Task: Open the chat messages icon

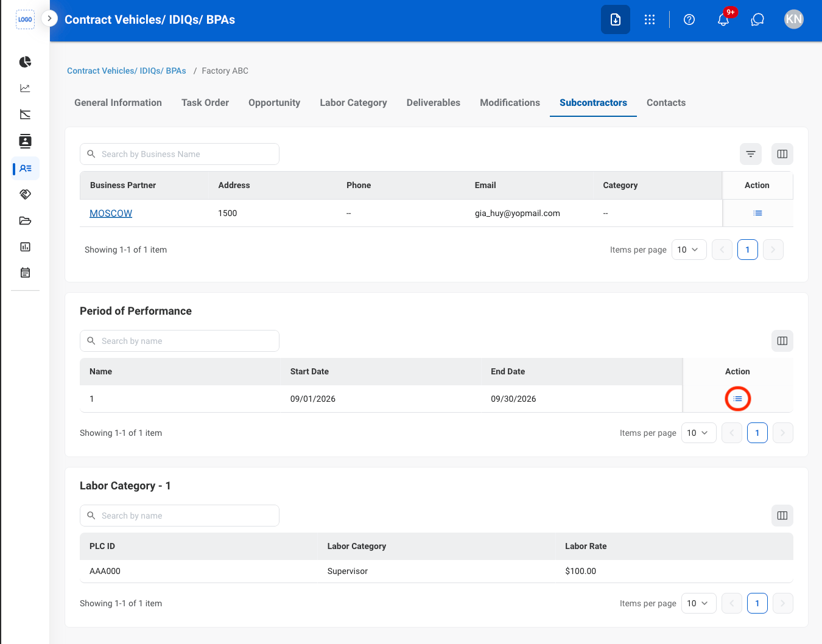Action: click(x=757, y=19)
